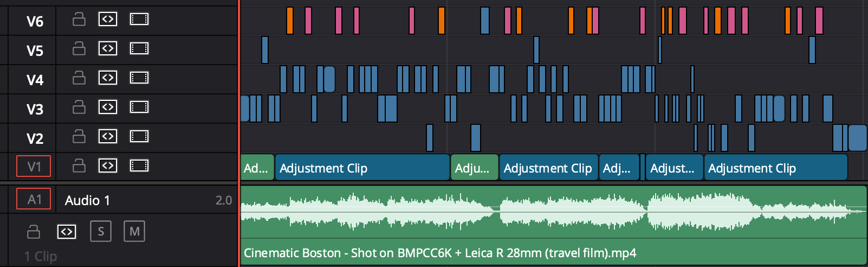Disable video track V6 using the filmstrip icon
Image resolution: width=868 pixels, height=267 pixels.
pos(139,20)
